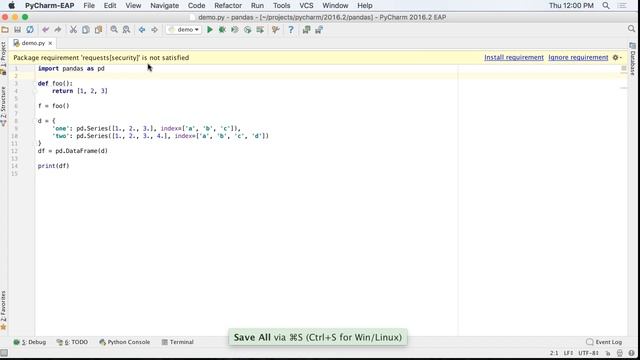Click the Cut scissors icon
This screenshot has width=640, height=360.
click(x=73, y=30)
